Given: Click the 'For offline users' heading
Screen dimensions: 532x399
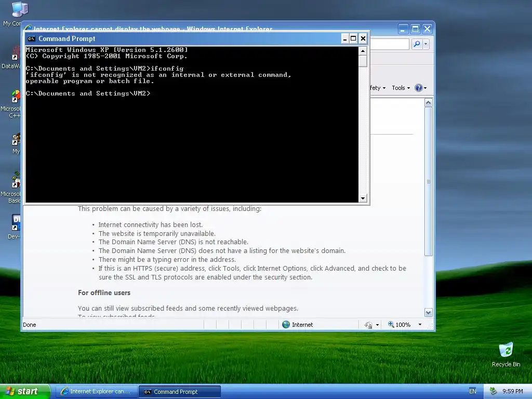Looking at the screenshot, I should click(104, 293).
